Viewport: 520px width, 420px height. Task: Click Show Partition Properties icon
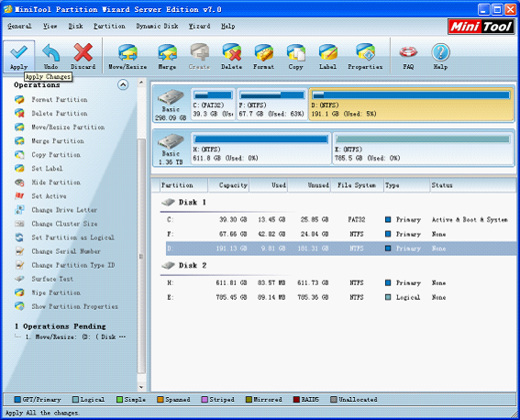coord(19,306)
